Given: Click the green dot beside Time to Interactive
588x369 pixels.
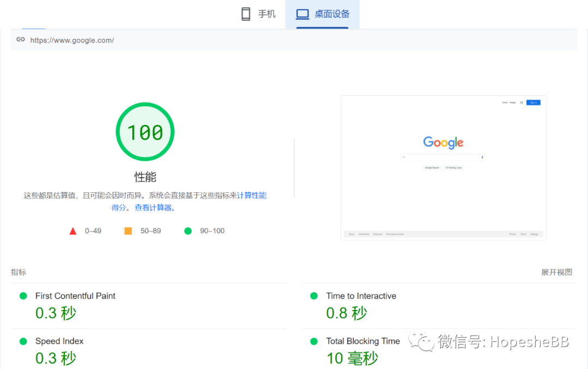Looking at the screenshot, I should pos(313,296).
